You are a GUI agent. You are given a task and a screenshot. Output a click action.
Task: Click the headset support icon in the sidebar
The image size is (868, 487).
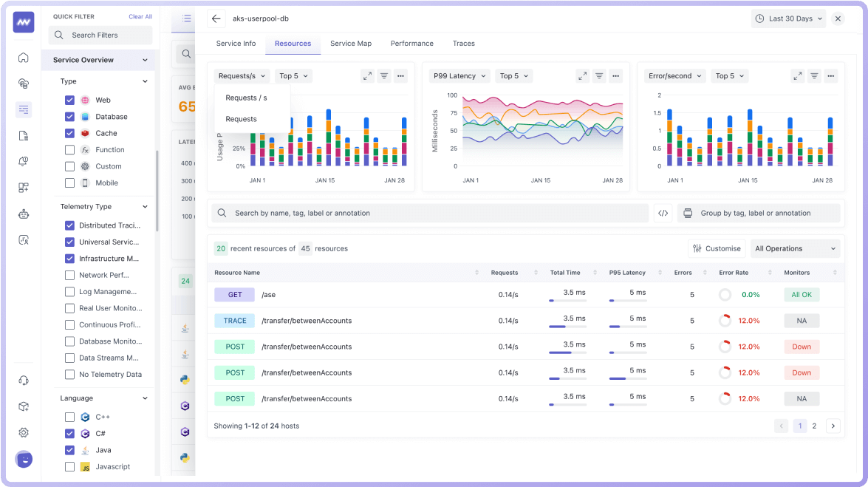tap(24, 379)
